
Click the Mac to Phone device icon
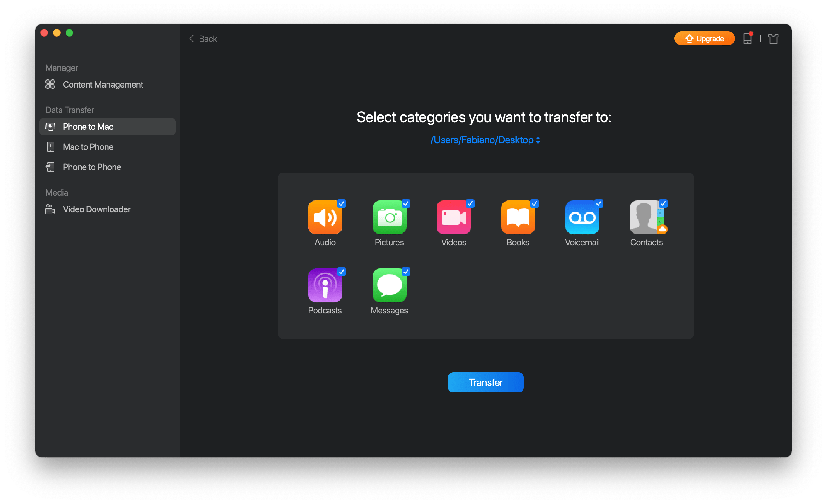pos(51,147)
